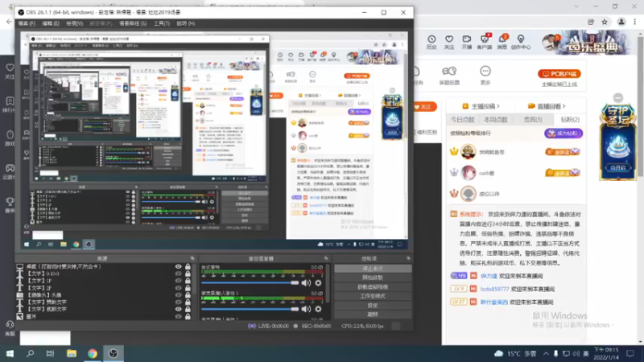
Task: Pop out the controls panel dock icon
Action: 408,258
